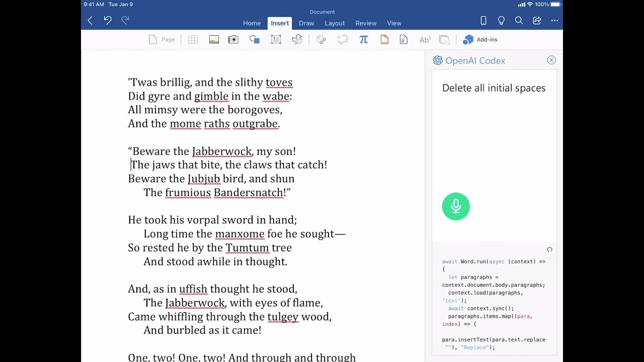Open the more options ellipsis menu
The width and height of the screenshot is (644, 362).
[x=554, y=21]
